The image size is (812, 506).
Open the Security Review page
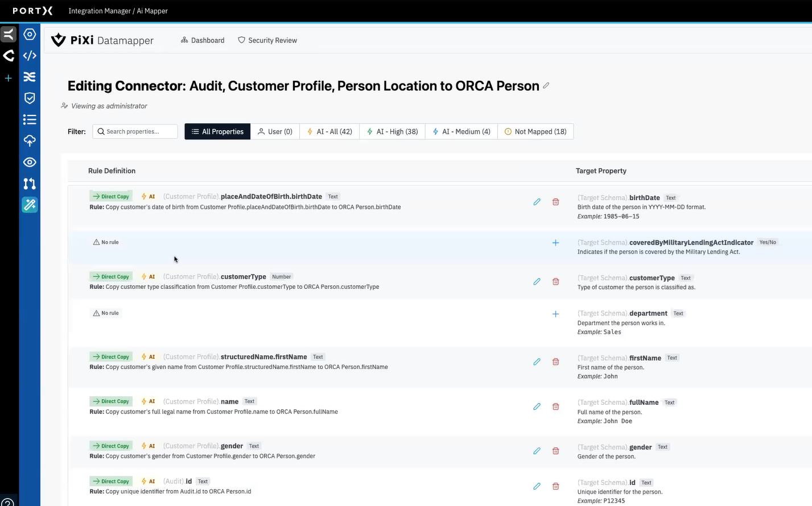pyautogui.click(x=267, y=40)
